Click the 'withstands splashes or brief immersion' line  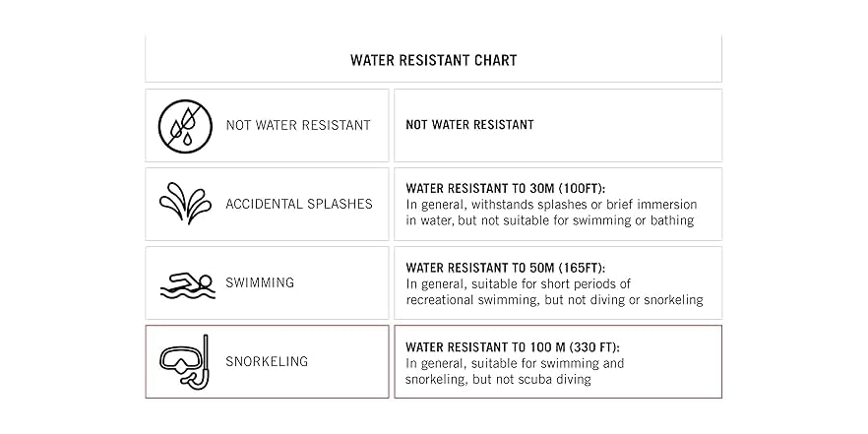coord(577,205)
